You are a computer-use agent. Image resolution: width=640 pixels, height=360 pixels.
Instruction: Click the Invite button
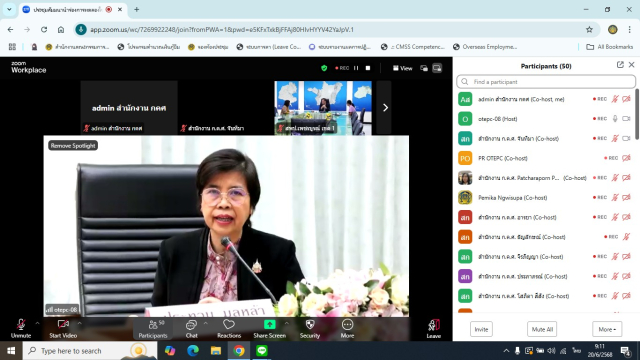[481, 329]
